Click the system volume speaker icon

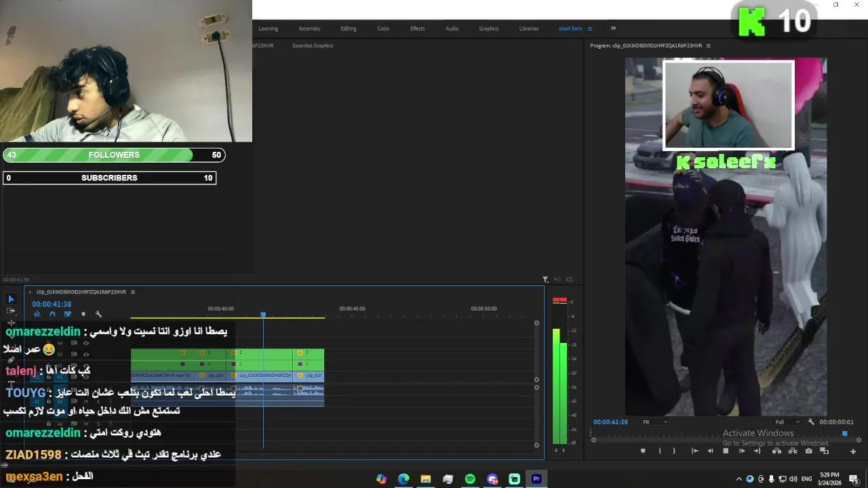pyautogui.click(x=793, y=479)
